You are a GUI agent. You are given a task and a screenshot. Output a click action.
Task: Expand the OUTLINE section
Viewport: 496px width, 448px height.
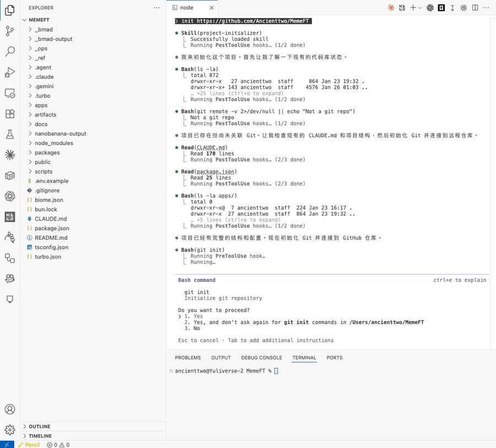click(x=93, y=427)
